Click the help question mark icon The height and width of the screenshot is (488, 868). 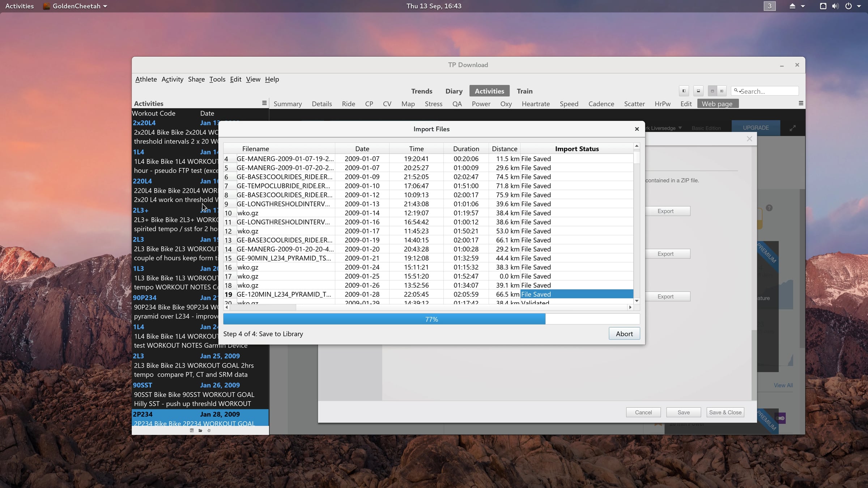[769, 208]
